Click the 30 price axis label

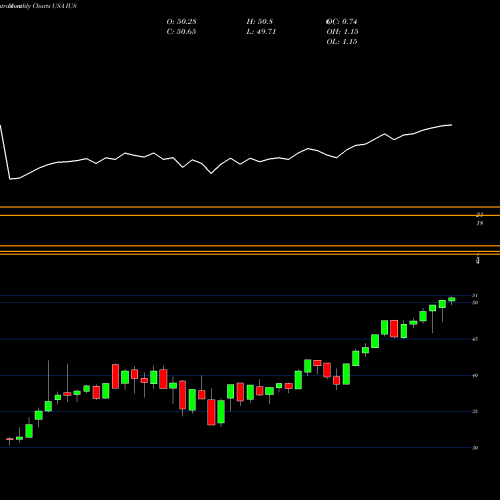click(475, 448)
